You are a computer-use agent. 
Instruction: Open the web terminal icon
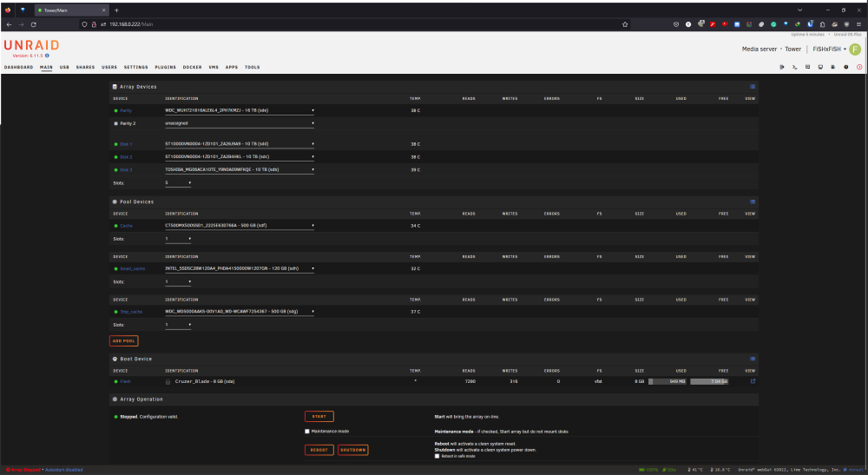[794, 67]
